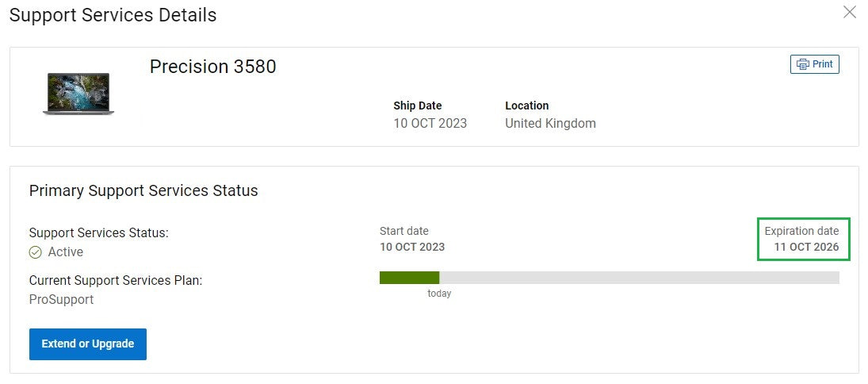Click the Primary Support Services Status heading
This screenshot has height=384, width=868.
pos(143,190)
